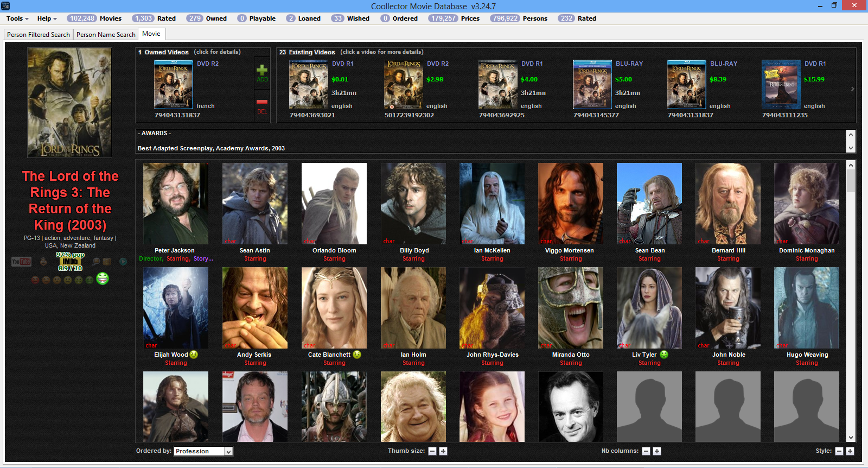This screenshot has width=868, height=468.
Task: Click the cardboard box icon
Action: tap(107, 262)
